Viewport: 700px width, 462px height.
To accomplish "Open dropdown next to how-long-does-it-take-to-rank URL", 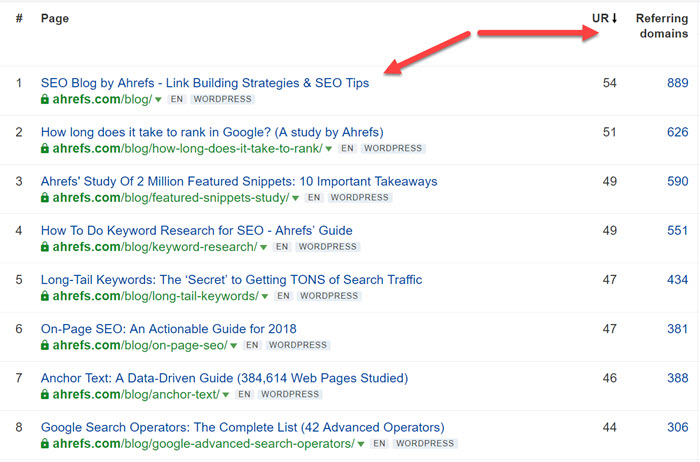I will coord(331,149).
